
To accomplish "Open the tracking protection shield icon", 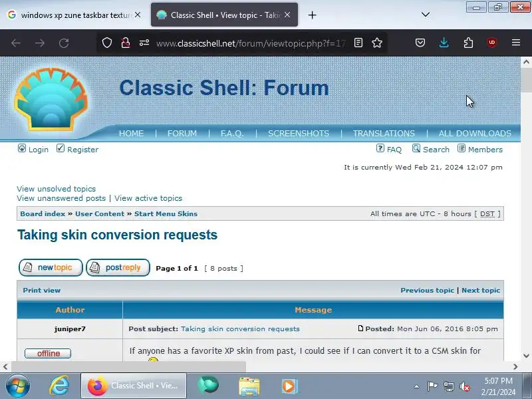I will [x=107, y=43].
